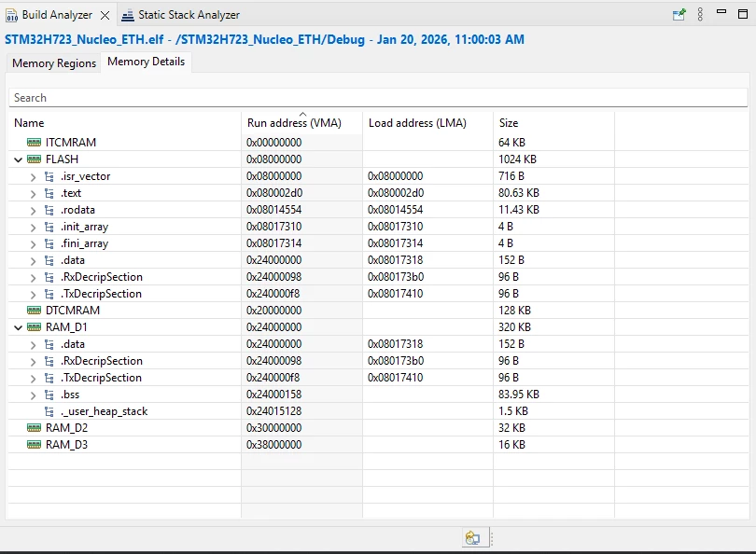Click the .rodata section icon

coord(49,211)
